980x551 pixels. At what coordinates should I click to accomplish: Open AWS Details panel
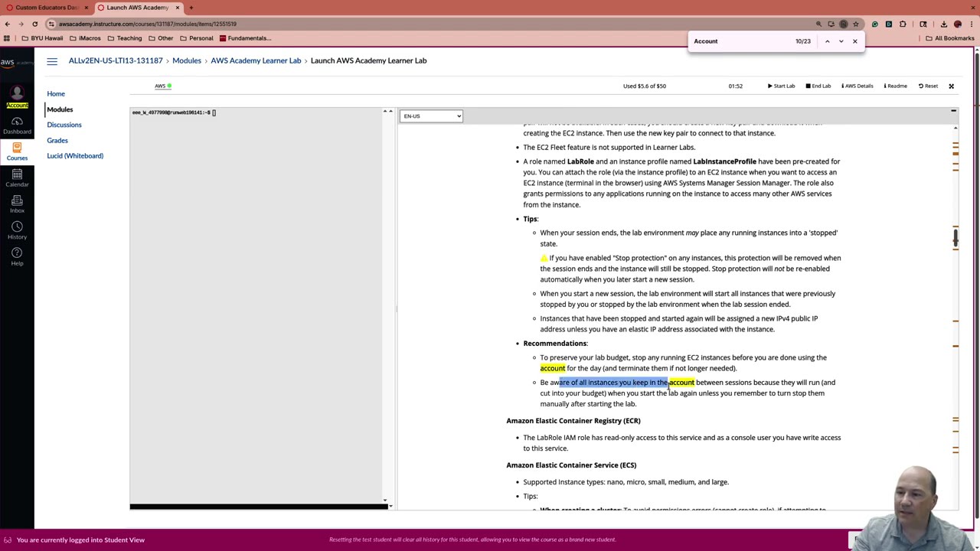click(857, 86)
